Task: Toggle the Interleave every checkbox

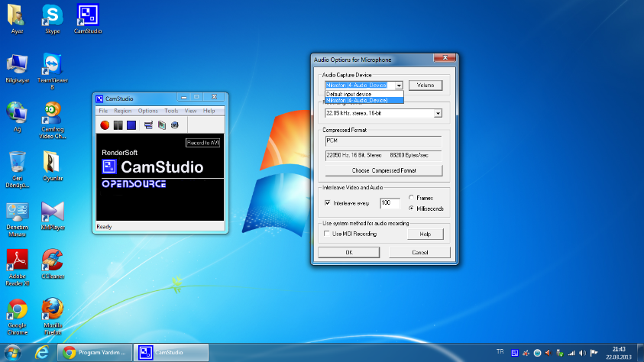Action: coord(328,203)
